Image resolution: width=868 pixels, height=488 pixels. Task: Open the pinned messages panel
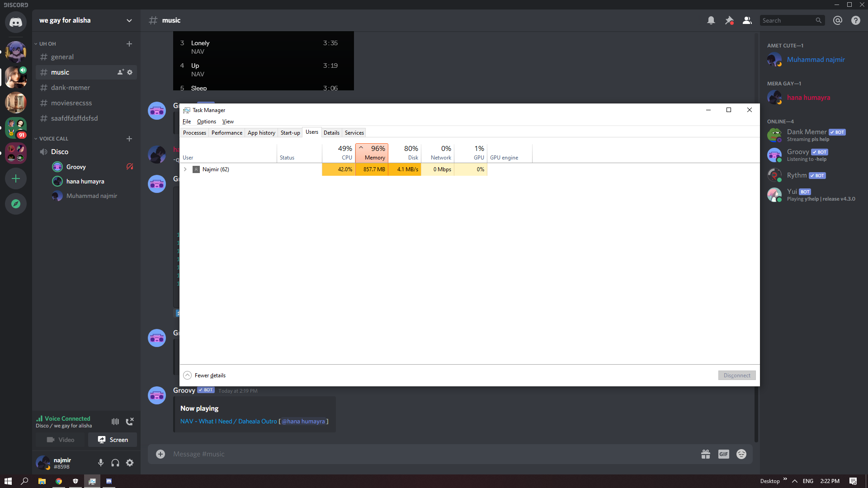point(729,20)
